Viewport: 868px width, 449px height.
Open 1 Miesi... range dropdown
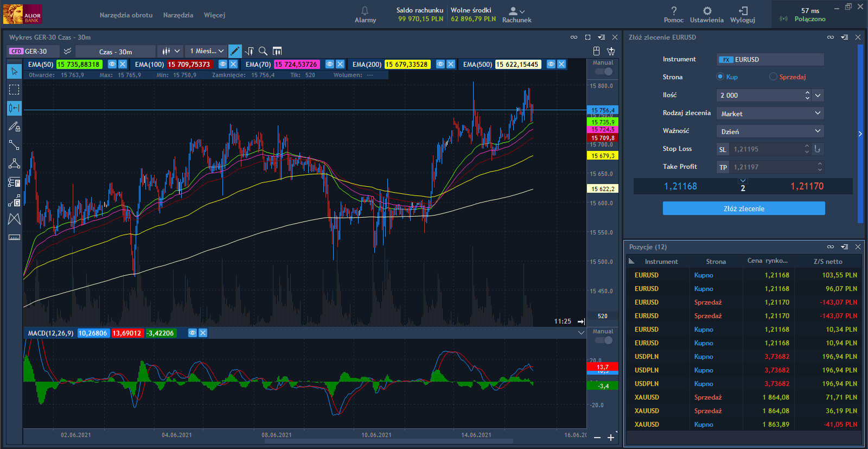click(206, 51)
